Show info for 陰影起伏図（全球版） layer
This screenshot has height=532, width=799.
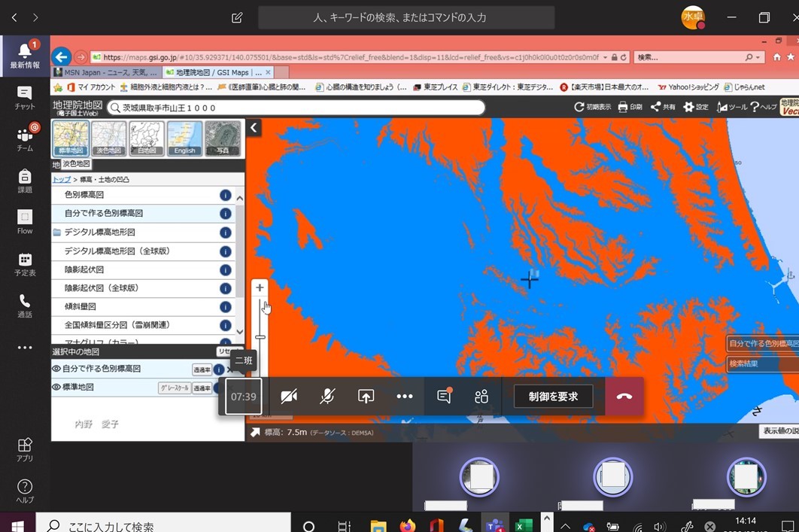point(225,288)
